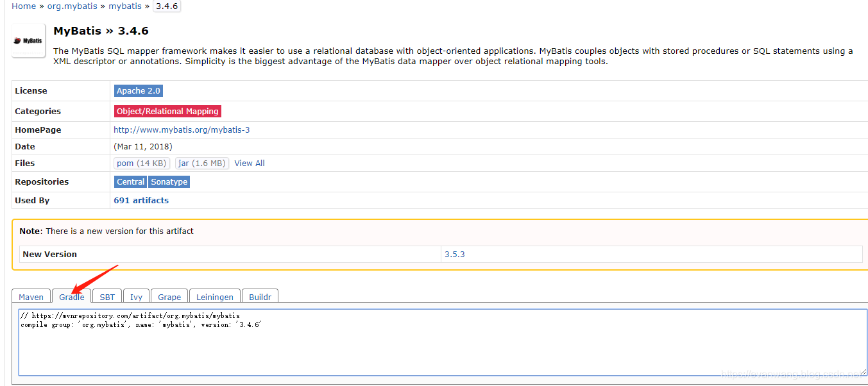
Task: Click the HomePage row label
Action: (38, 130)
